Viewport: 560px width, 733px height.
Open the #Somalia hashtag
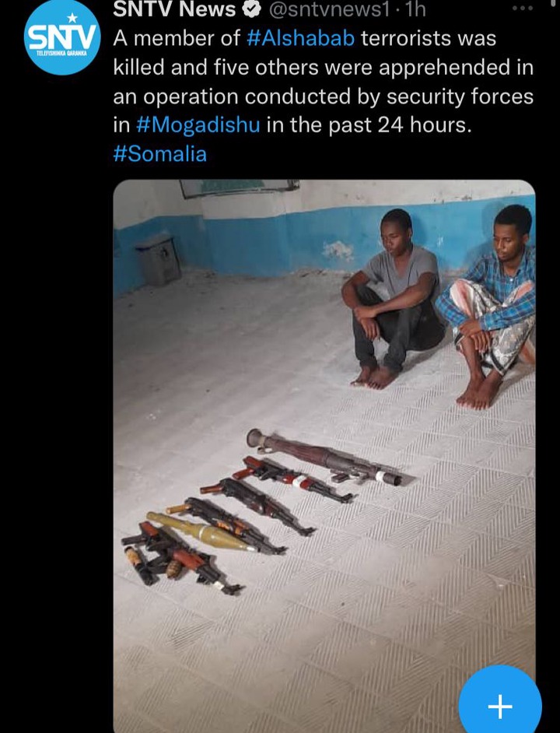(160, 154)
